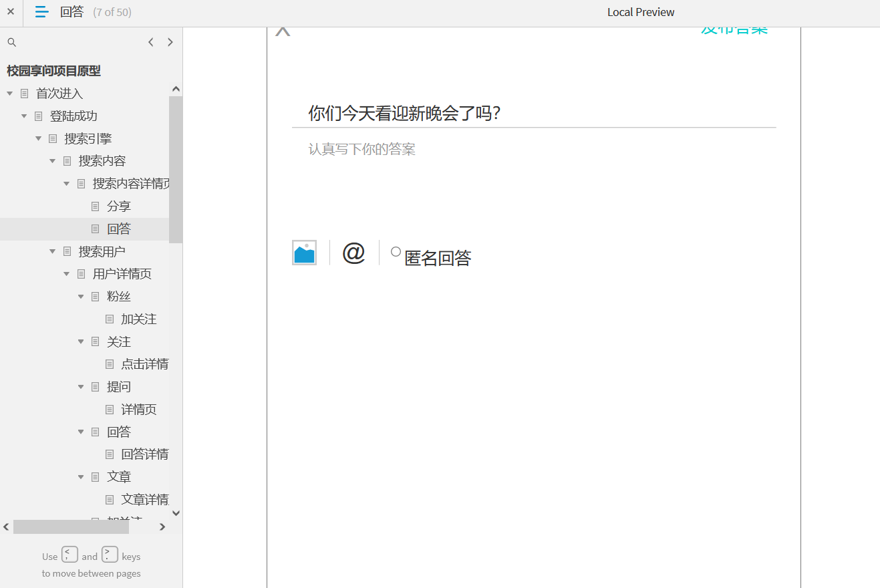880x588 pixels.
Task: Open the 回答详情 page in sitemap
Action: (x=145, y=454)
